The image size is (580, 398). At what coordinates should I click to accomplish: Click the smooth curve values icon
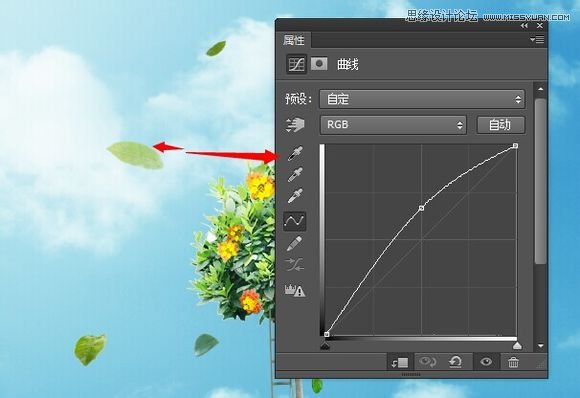(294, 264)
